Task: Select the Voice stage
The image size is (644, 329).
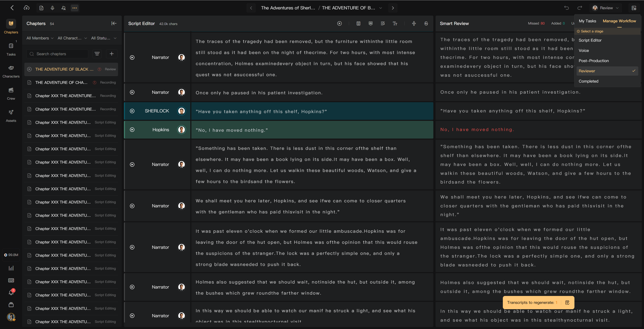Action: (x=607, y=50)
